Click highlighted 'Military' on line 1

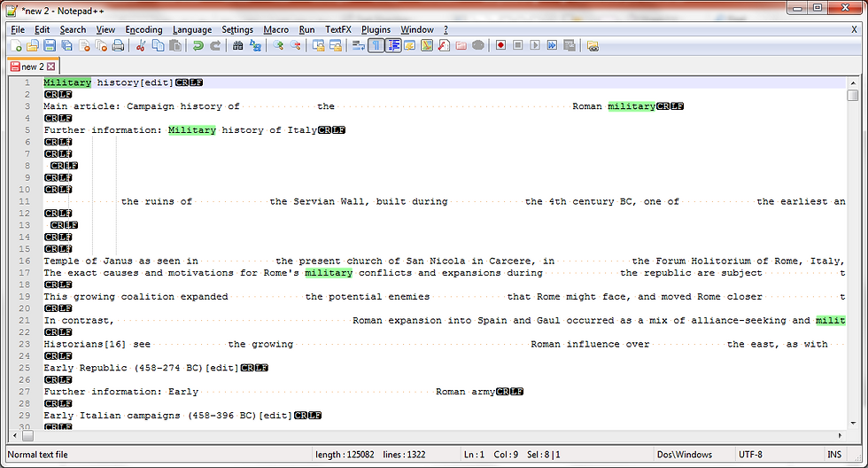click(x=67, y=82)
